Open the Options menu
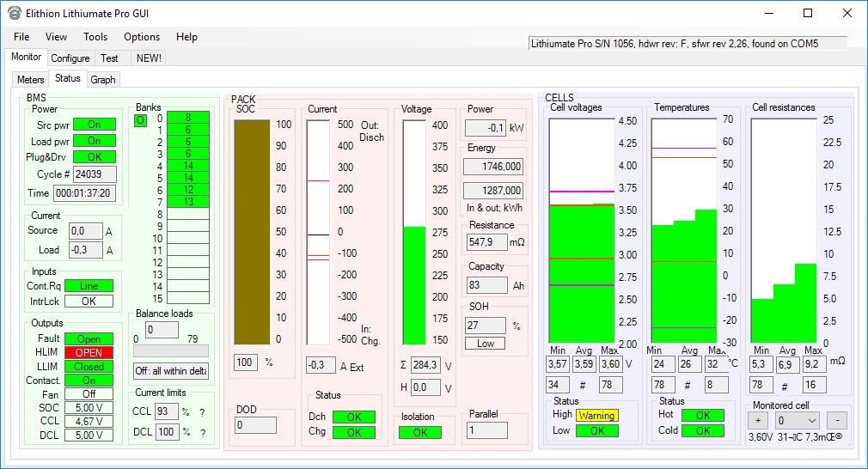 coord(142,37)
